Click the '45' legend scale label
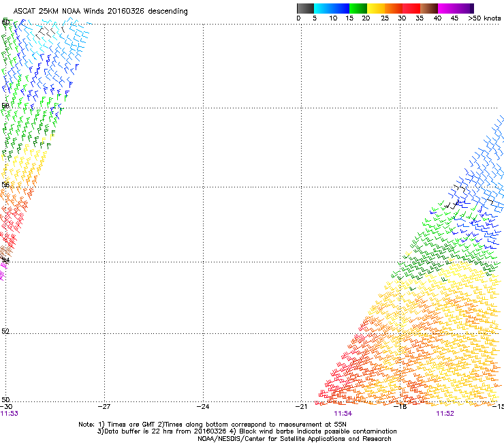The width and height of the screenshot is (504, 443). click(454, 18)
